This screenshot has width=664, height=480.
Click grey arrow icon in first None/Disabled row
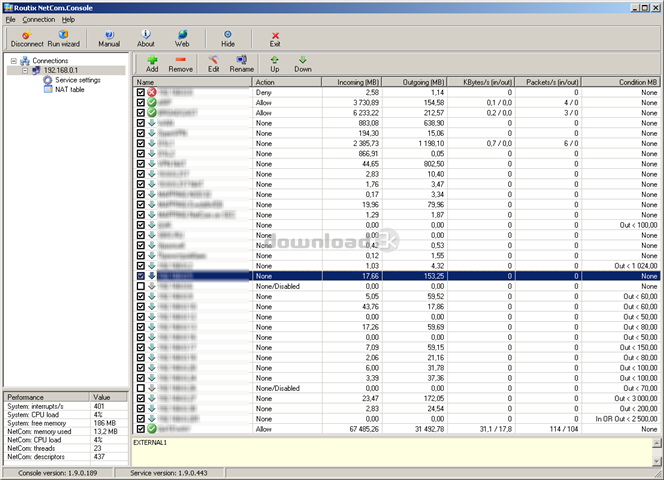[152, 286]
